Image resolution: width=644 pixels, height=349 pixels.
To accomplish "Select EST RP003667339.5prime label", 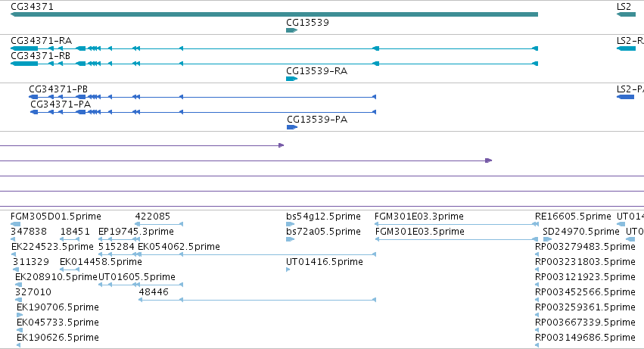I will 585,323.
